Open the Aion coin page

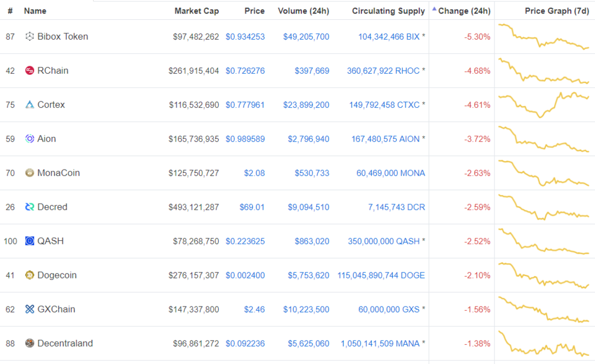tap(46, 139)
